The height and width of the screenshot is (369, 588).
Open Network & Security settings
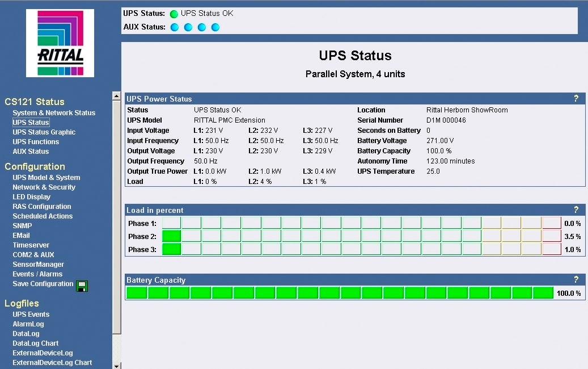click(44, 187)
